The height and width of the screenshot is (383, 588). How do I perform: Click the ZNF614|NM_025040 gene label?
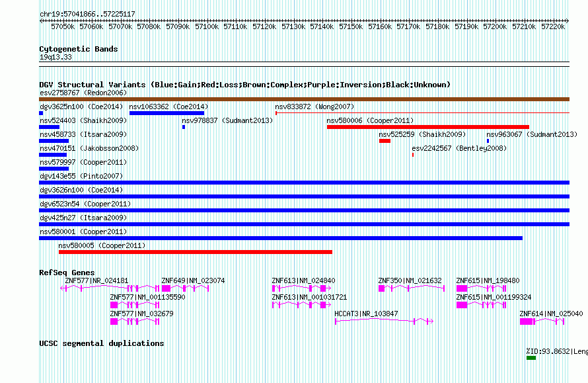551,314
